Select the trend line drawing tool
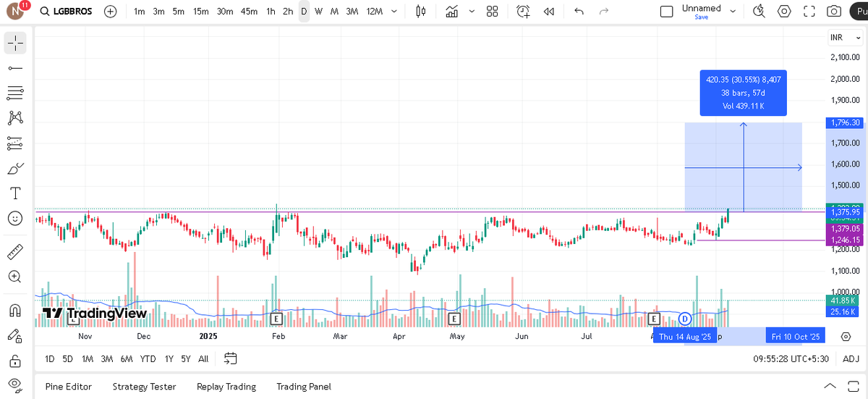The width and height of the screenshot is (868, 399). tap(15, 68)
